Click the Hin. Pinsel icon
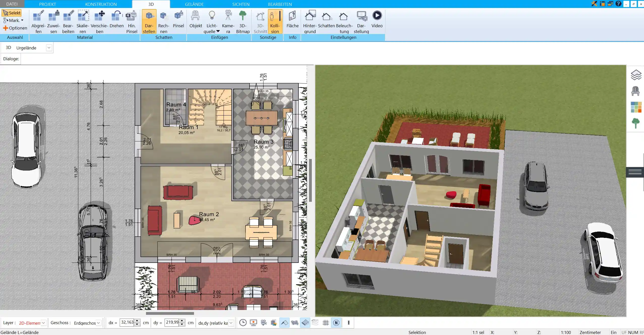Screen dimensions: 644x335 tap(132, 22)
